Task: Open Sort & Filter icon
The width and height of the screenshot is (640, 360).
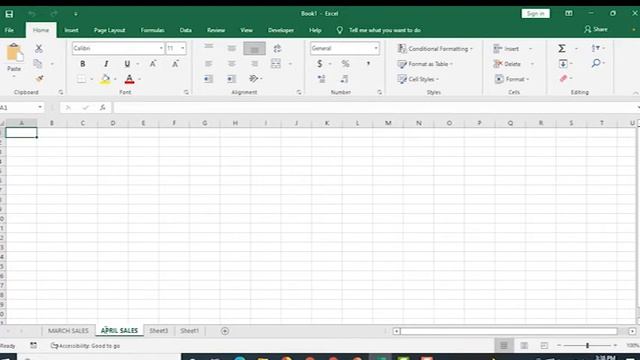Action: [x=596, y=48]
